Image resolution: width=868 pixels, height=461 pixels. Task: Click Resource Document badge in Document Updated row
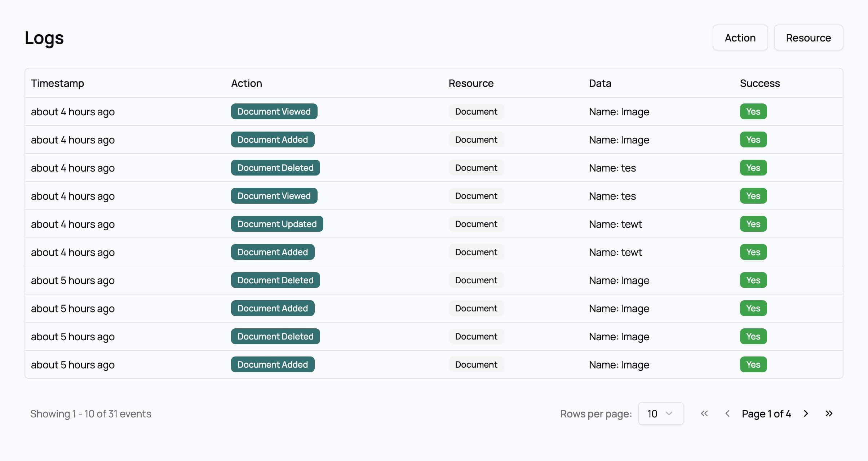tap(476, 224)
